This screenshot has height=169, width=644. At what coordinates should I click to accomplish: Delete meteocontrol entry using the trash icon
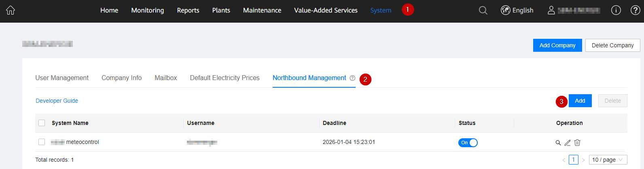577,143
